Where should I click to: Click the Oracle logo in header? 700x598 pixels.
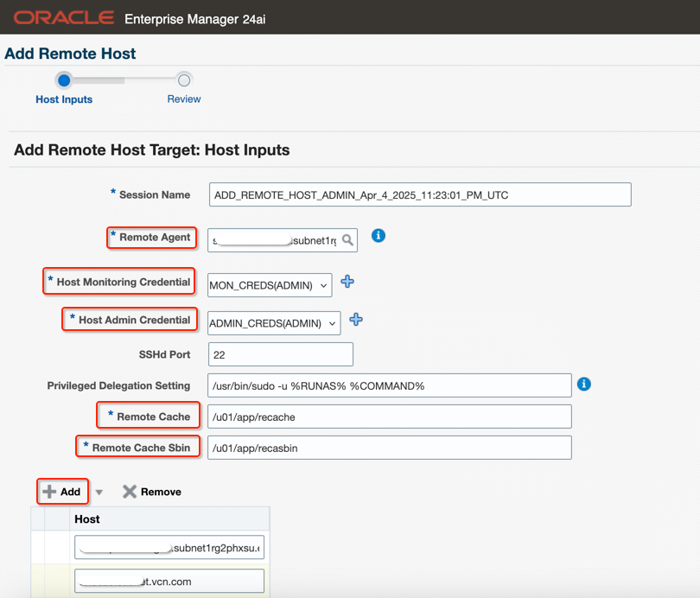63,17
